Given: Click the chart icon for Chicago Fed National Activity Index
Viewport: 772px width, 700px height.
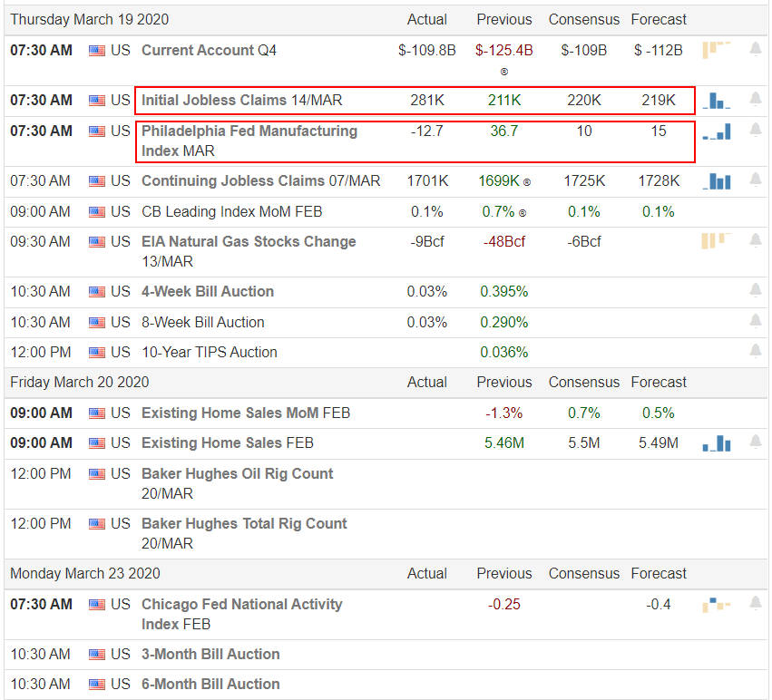Looking at the screenshot, I should [717, 603].
